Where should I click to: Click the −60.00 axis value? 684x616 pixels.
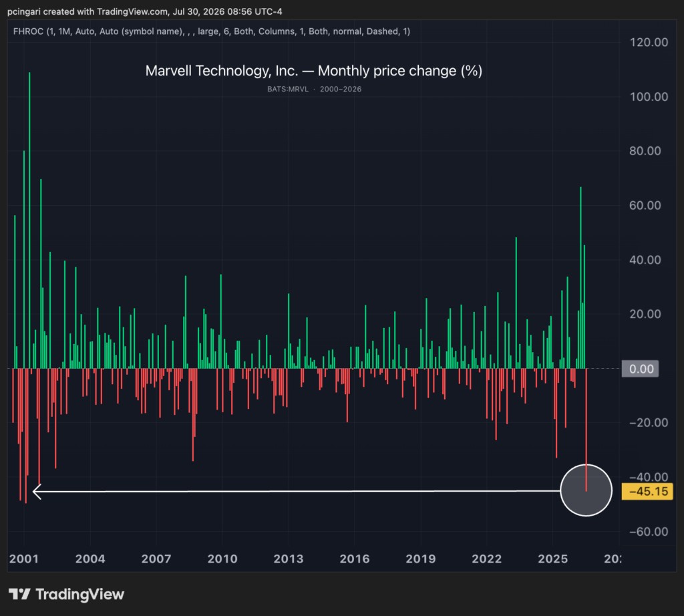click(x=649, y=532)
